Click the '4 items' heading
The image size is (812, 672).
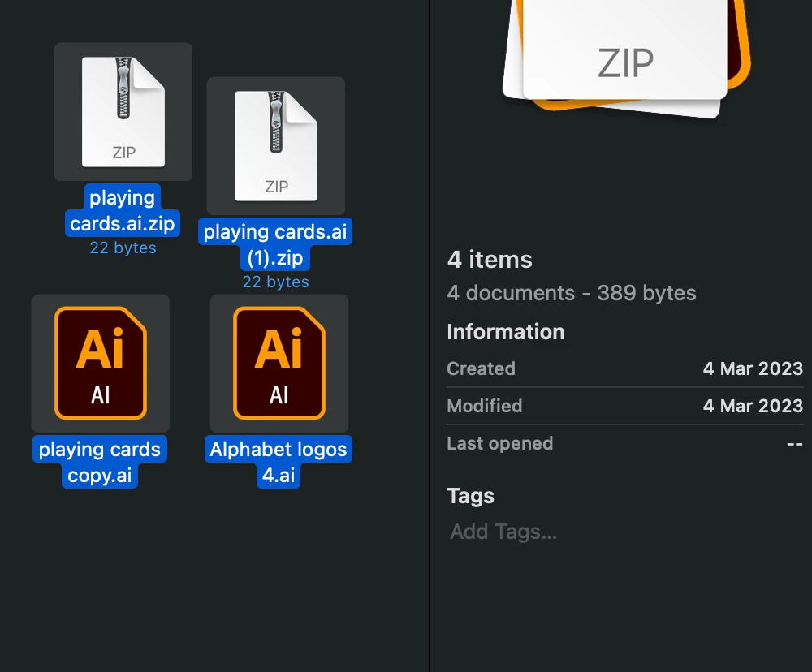point(490,260)
